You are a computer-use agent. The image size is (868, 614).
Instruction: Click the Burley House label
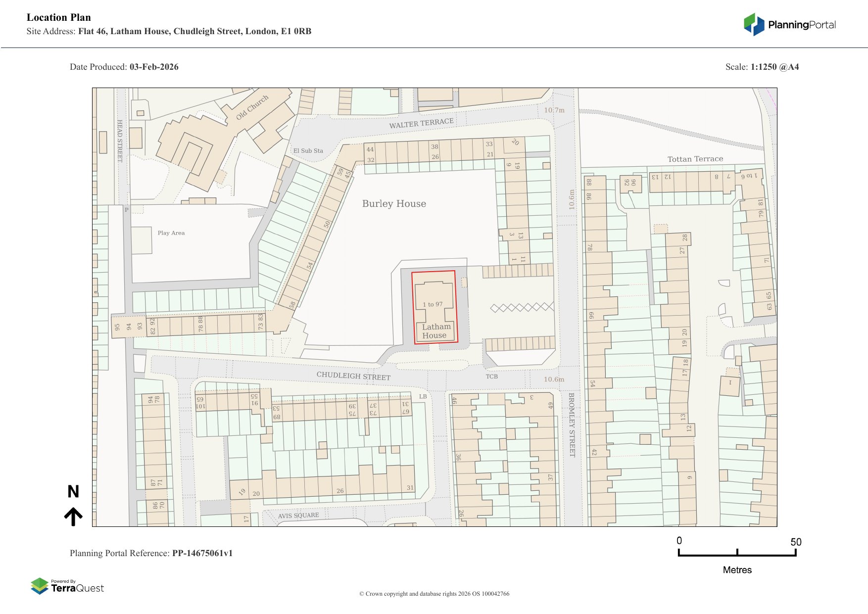(394, 204)
